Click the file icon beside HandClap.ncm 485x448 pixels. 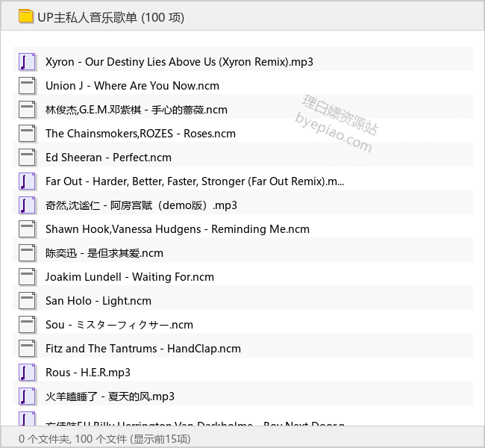click(27, 349)
